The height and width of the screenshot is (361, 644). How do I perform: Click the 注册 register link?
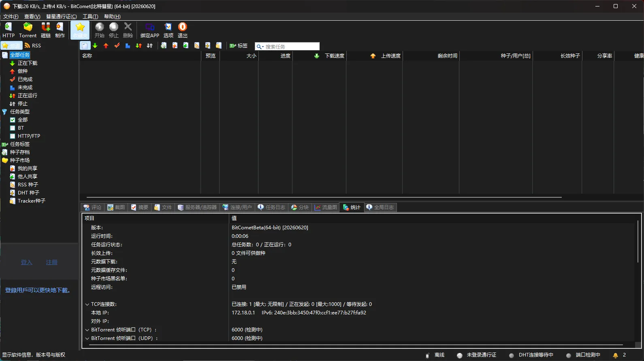[x=52, y=263]
